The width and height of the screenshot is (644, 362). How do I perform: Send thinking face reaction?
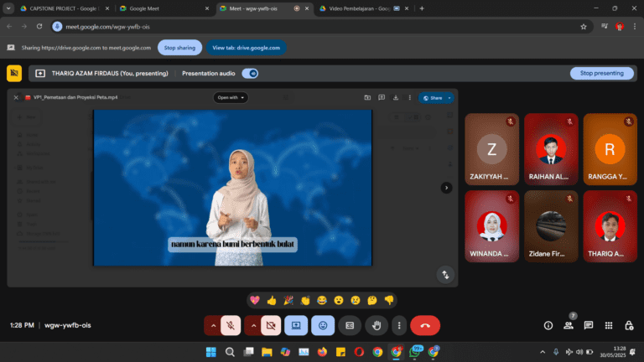tap(372, 301)
